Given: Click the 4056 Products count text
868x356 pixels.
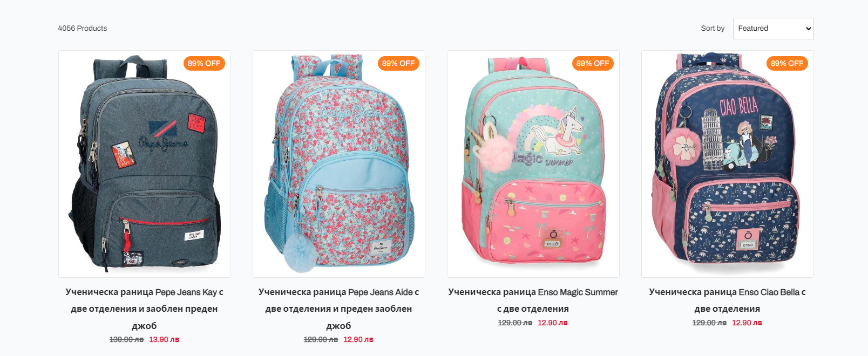Looking at the screenshot, I should click(83, 28).
